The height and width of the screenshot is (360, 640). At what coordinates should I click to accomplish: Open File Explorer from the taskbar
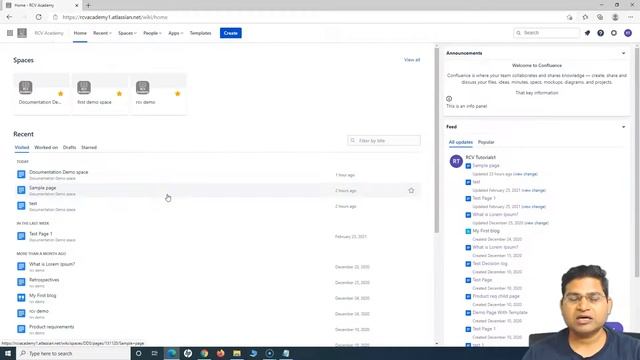click(x=237, y=353)
